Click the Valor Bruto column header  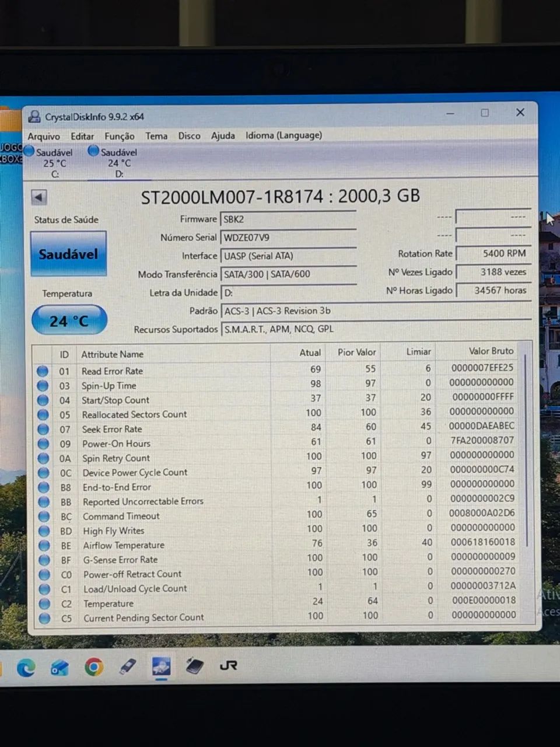[x=491, y=351]
